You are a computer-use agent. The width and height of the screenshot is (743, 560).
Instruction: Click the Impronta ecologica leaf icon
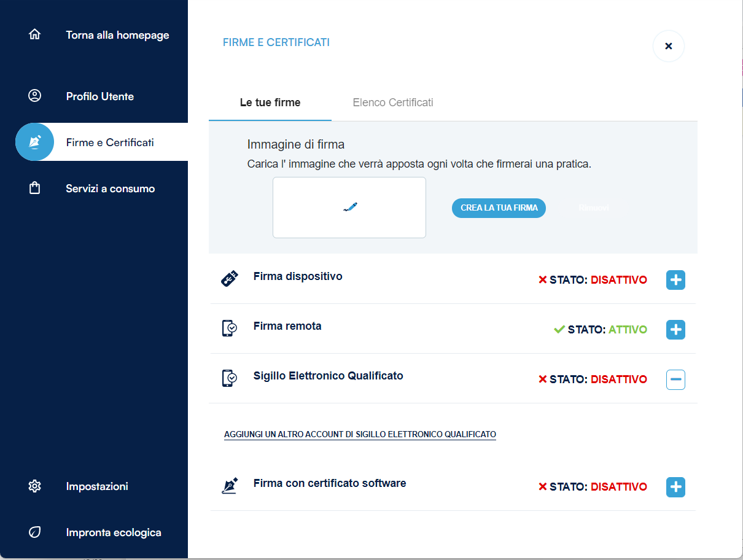(x=34, y=532)
